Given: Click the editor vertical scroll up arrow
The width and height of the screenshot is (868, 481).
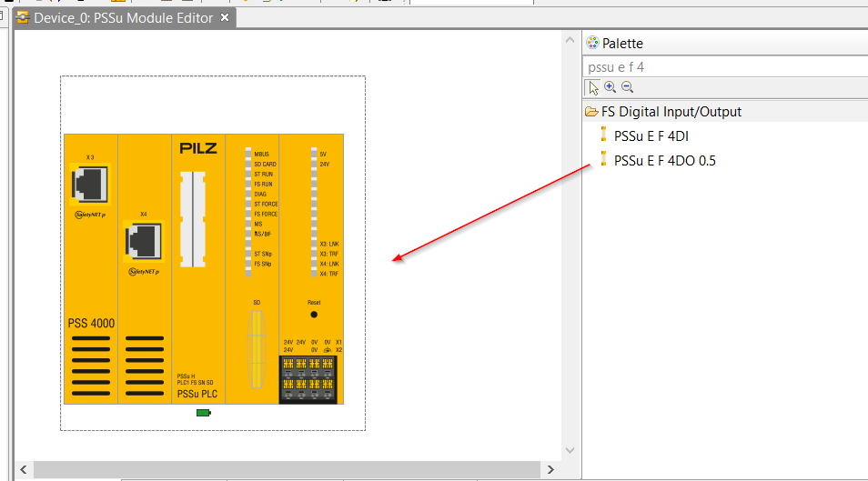Looking at the screenshot, I should [x=570, y=40].
